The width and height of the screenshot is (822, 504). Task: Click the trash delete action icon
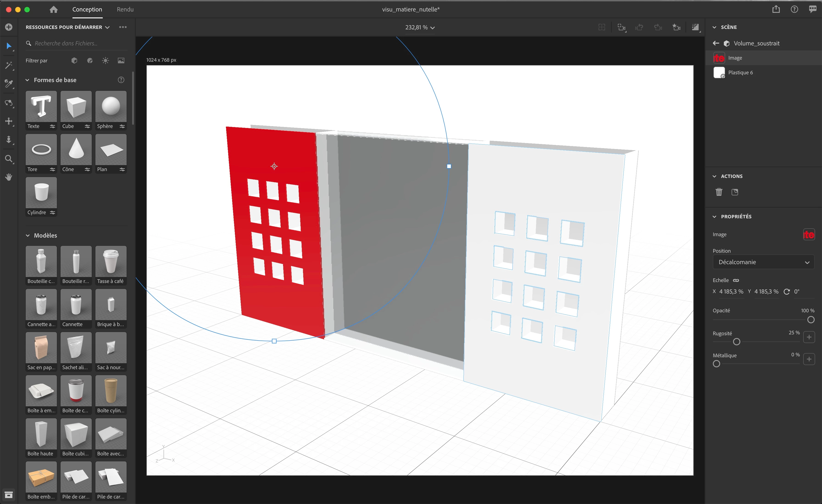point(719,192)
